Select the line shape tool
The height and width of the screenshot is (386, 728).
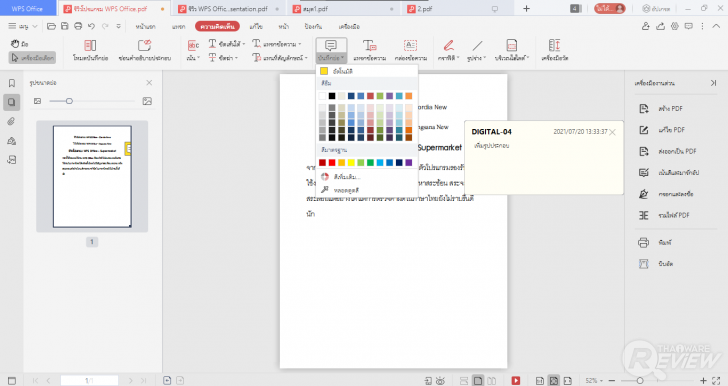477,46
